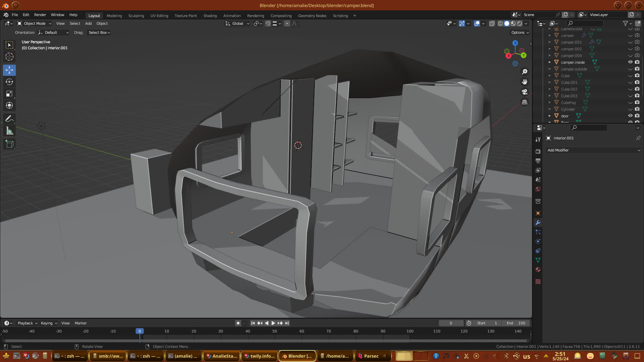
Task: Activate the Measure tool
Action: coord(9,131)
